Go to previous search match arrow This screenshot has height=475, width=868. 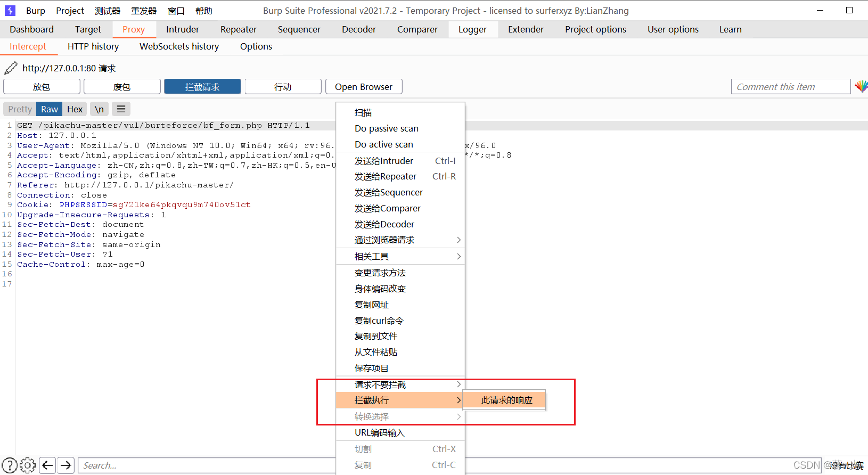pyautogui.click(x=47, y=465)
